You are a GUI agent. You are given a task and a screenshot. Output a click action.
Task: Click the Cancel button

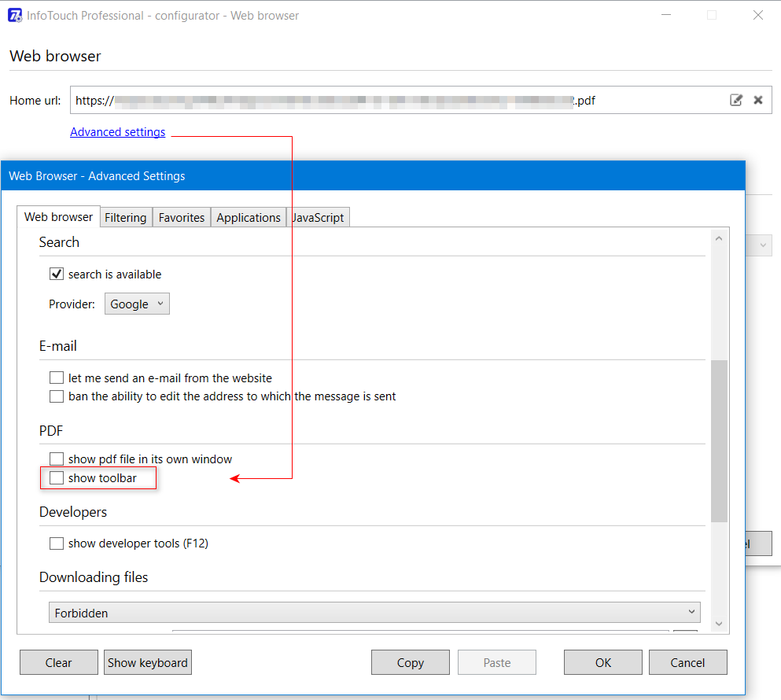[688, 662]
